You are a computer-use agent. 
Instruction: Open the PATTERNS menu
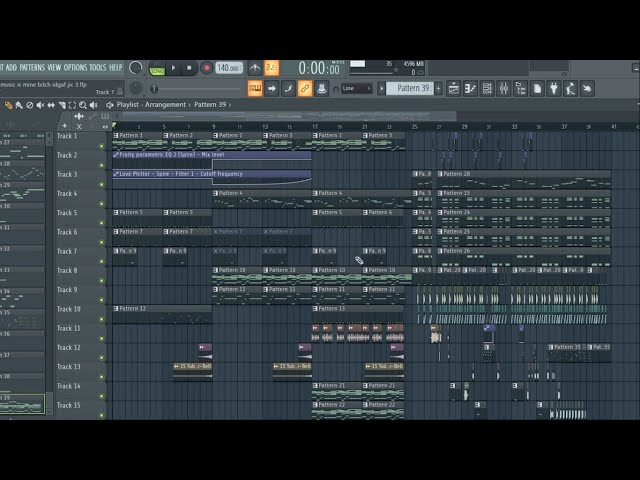tap(32, 68)
